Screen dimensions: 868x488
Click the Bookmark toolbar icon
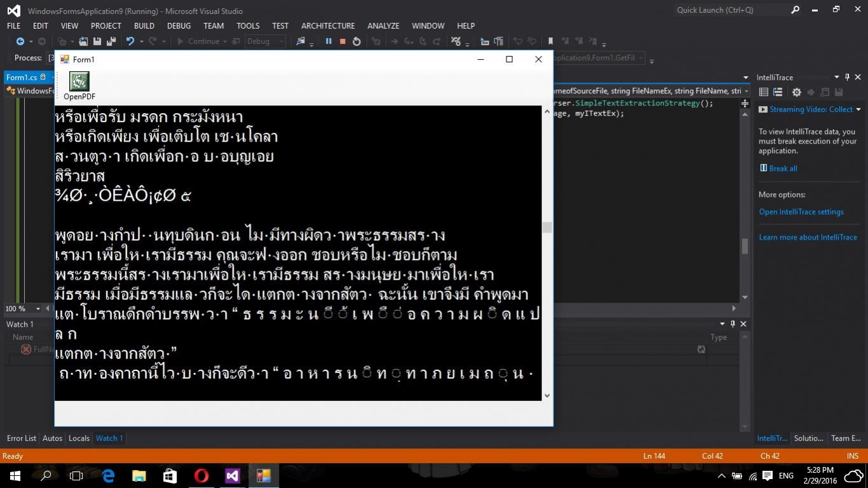click(550, 41)
